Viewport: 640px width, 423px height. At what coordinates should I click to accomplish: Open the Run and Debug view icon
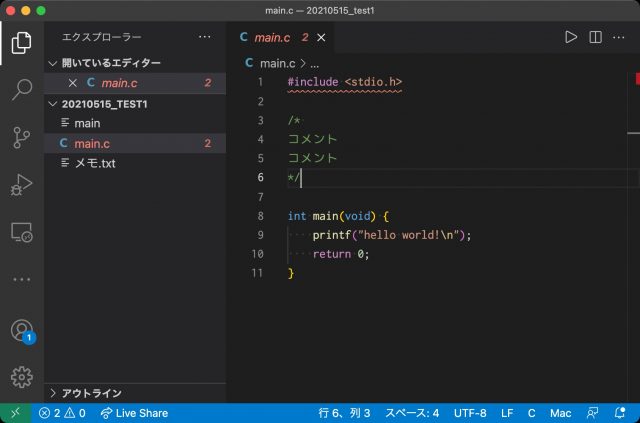[x=21, y=185]
